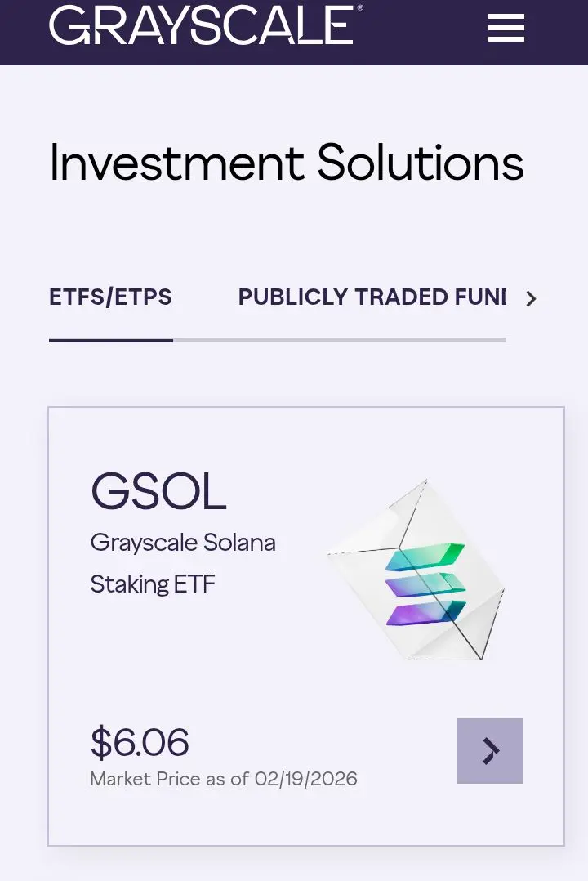The image size is (588, 881).
Task: Click the registered trademark symbol by logo
Action: [x=360, y=7]
